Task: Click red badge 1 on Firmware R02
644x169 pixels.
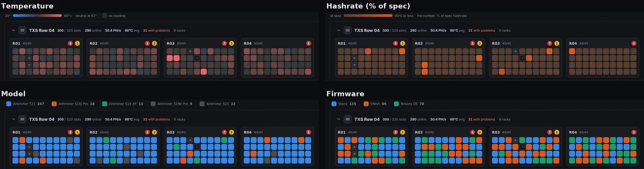Action: [473, 132]
